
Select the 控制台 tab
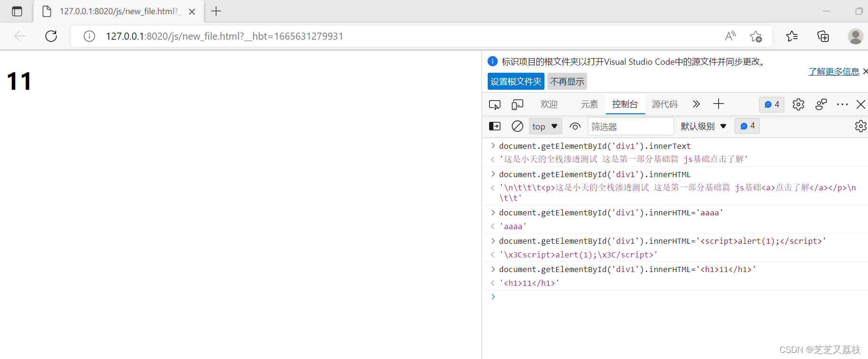tap(625, 104)
